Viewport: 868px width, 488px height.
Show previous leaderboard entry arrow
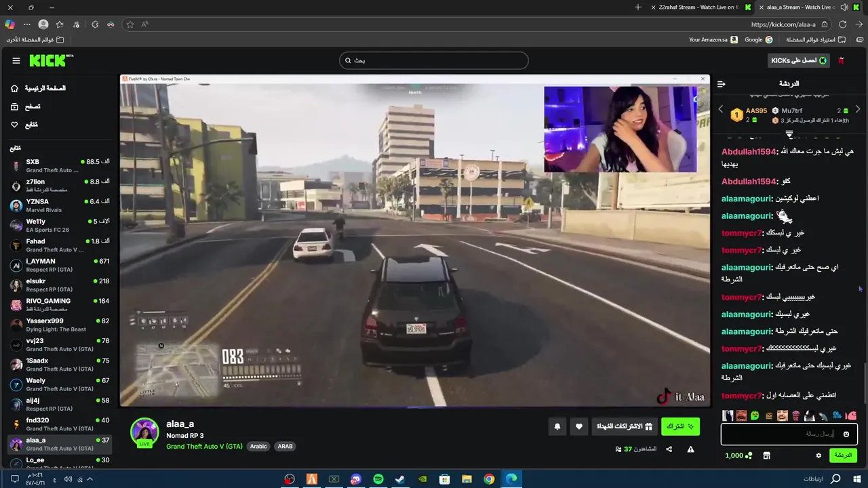[721, 109]
